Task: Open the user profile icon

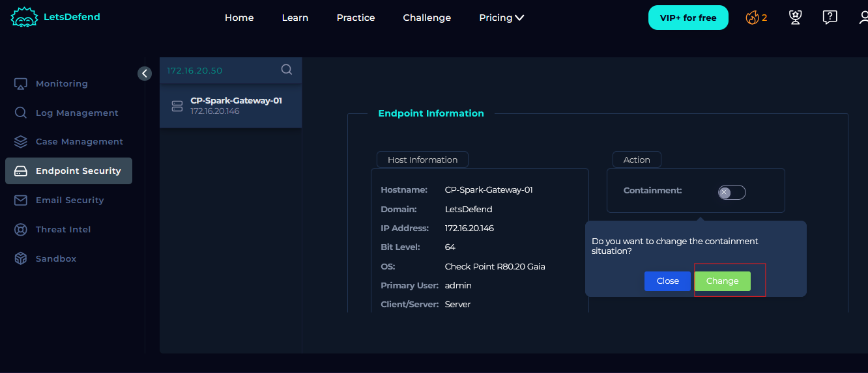Action: 863,18
